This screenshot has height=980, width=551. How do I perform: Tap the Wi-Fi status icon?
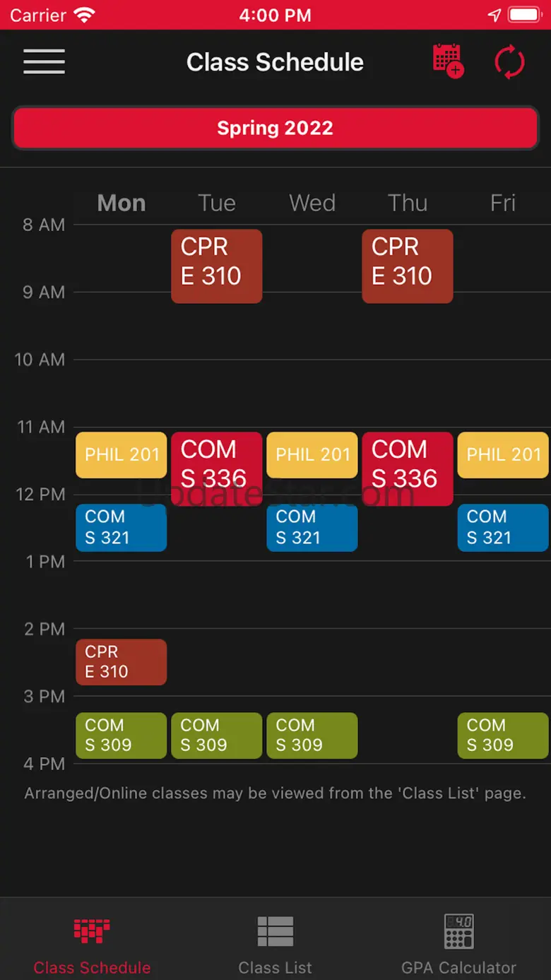click(84, 15)
